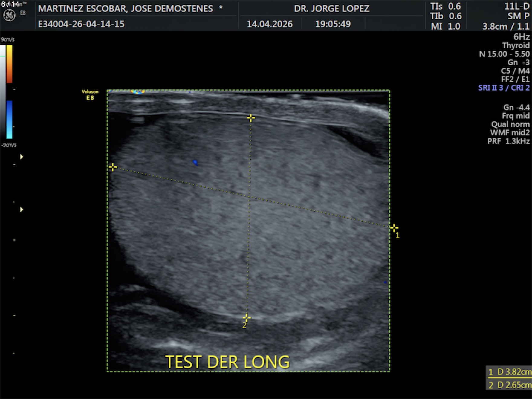
Task: Select the blue color Doppler scale bar
Action: (9, 119)
